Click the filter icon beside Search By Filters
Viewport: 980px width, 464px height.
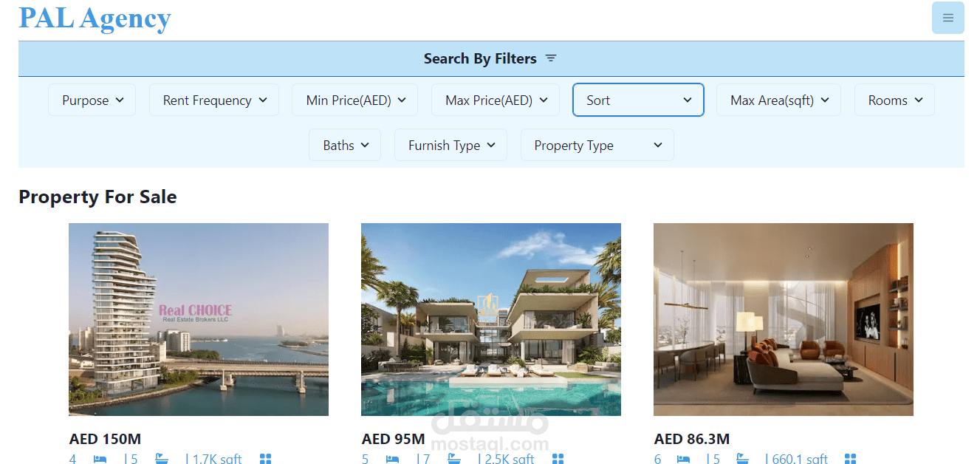551,58
